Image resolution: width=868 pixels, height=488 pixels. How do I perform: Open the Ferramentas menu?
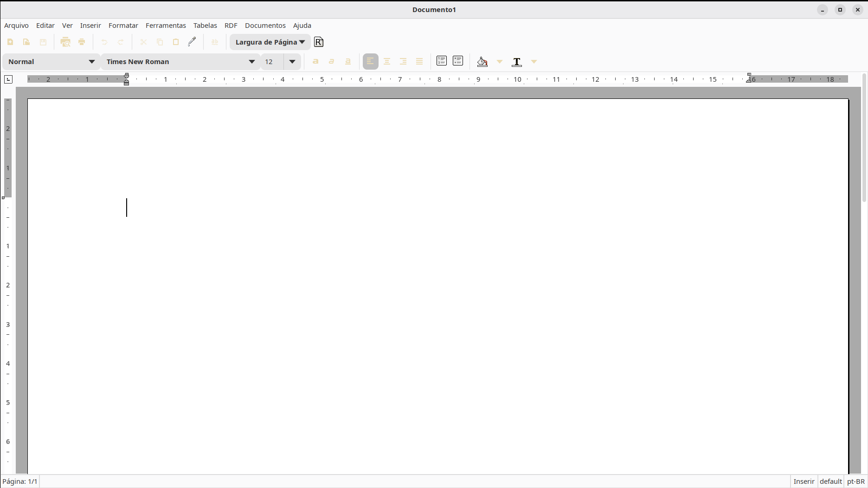tap(166, 26)
